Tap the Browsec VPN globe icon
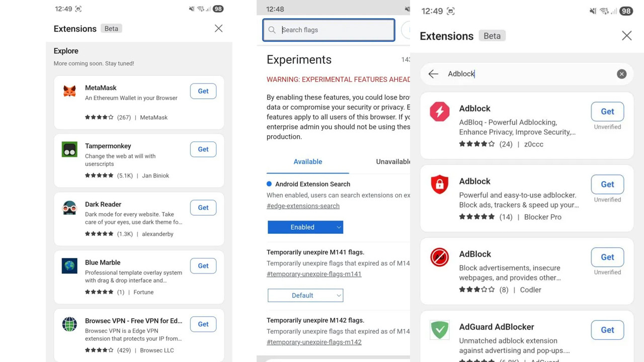This screenshot has height=362, width=644. pyautogui.click(x=69, y=324)
